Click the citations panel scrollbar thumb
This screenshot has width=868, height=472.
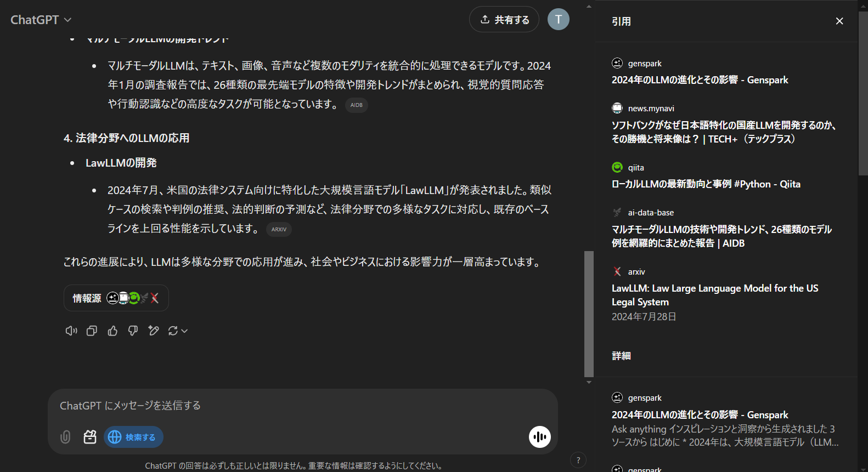click(x=863, y=93)
